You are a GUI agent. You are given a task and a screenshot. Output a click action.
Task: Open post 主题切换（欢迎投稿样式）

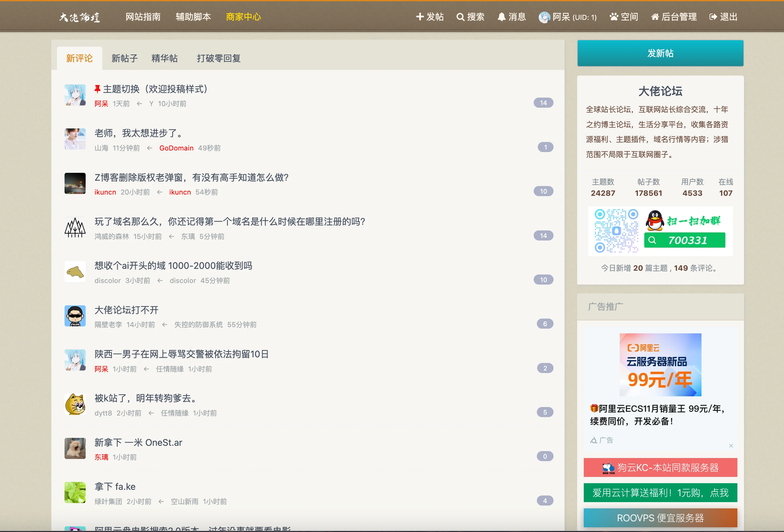(x=156, y=89)
